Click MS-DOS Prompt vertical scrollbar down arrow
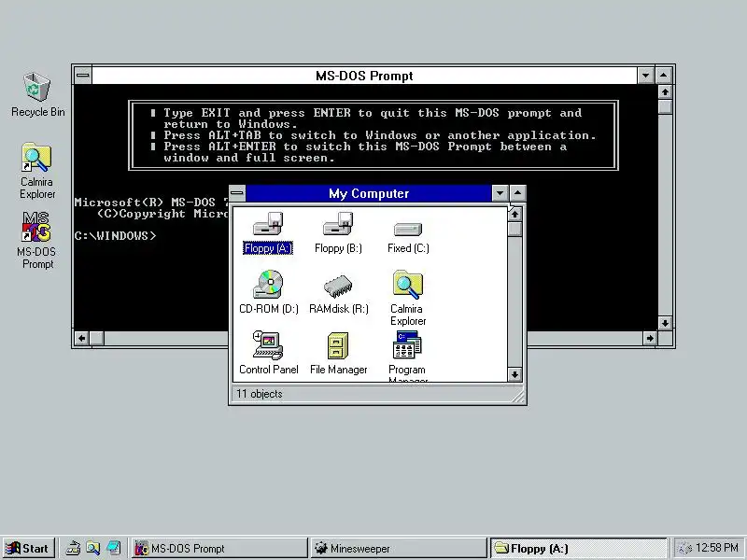 tap(665, 323)
